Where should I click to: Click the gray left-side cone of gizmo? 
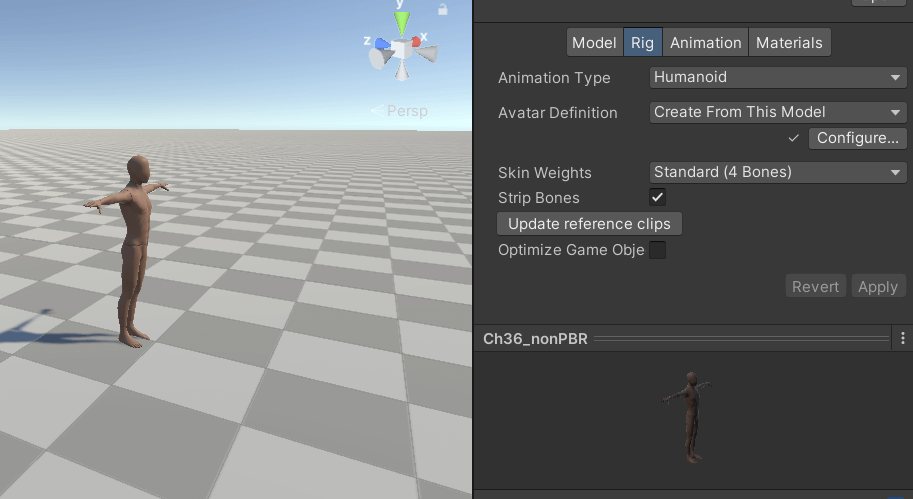click(x=381, y=58)
